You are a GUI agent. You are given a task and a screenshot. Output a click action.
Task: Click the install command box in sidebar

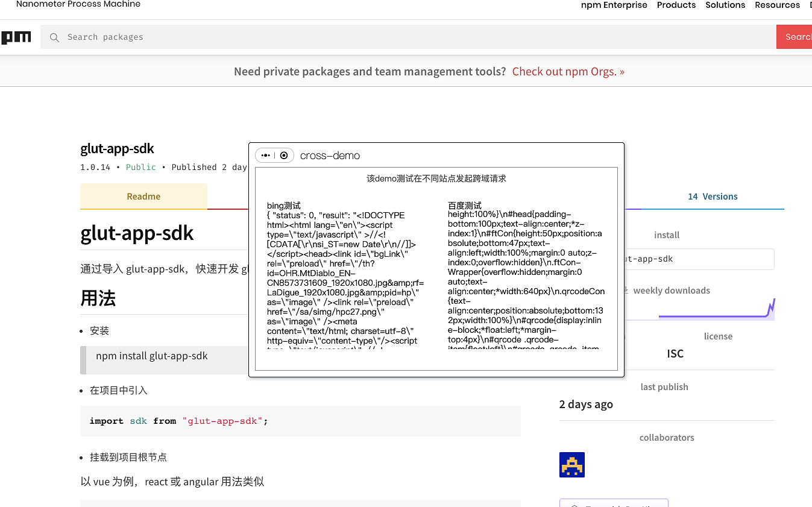[698, 259]
